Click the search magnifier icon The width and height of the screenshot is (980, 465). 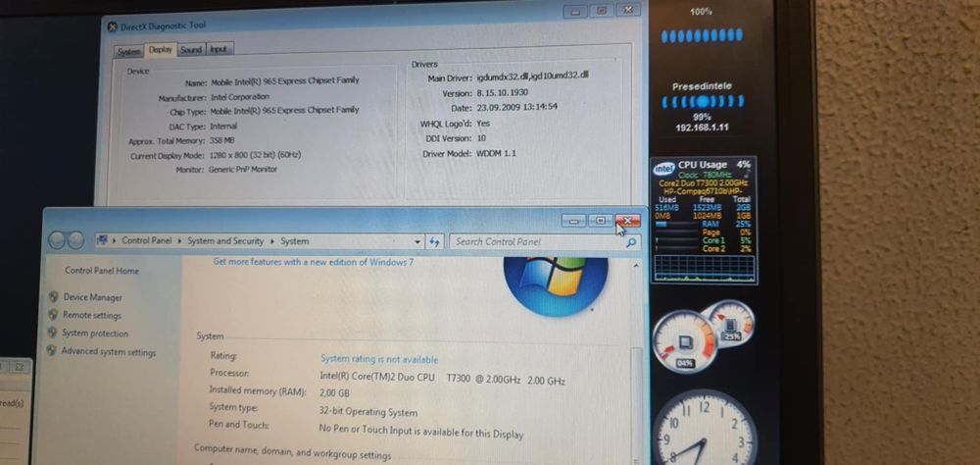(x=631, y=242)
